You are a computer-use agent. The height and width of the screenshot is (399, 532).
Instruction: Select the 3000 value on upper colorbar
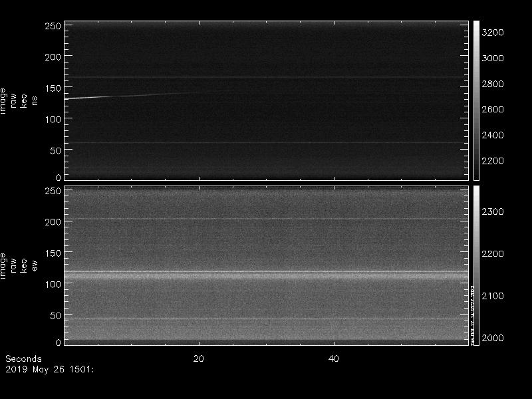(x=493, y=58)
